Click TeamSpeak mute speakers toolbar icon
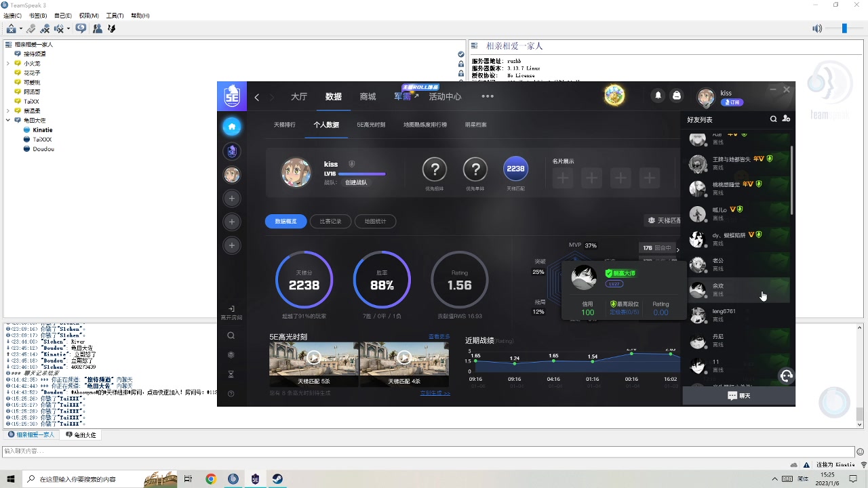Image resolution: width=868 pixels, height=488 pixels. pos(60,28)
